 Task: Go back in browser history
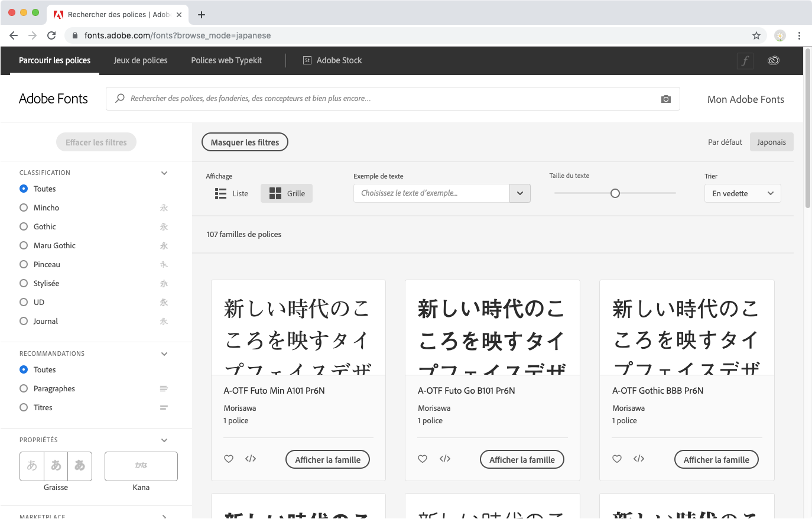pyautogui.click(x=14, y=35)
